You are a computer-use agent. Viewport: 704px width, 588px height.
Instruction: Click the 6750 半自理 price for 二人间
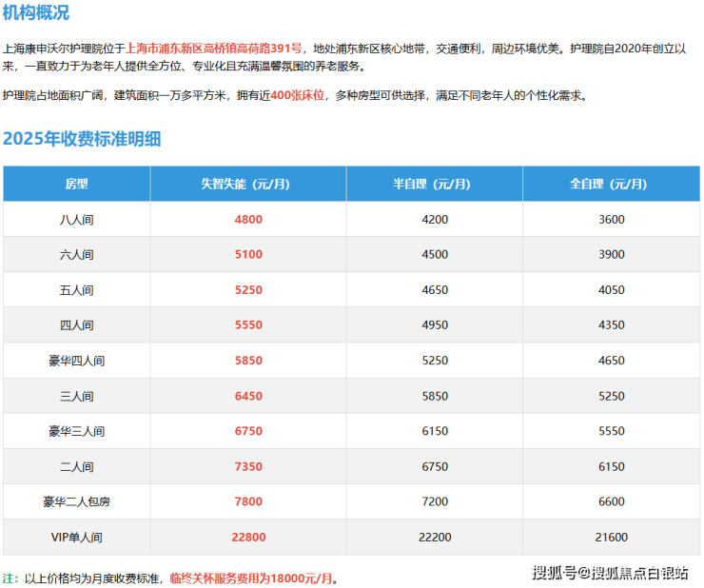pos(433,466)
